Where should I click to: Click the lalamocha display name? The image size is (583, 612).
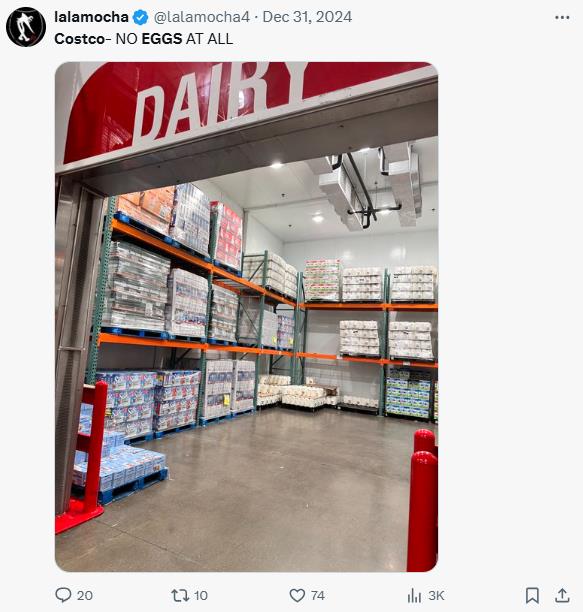(x=91, y=17)
